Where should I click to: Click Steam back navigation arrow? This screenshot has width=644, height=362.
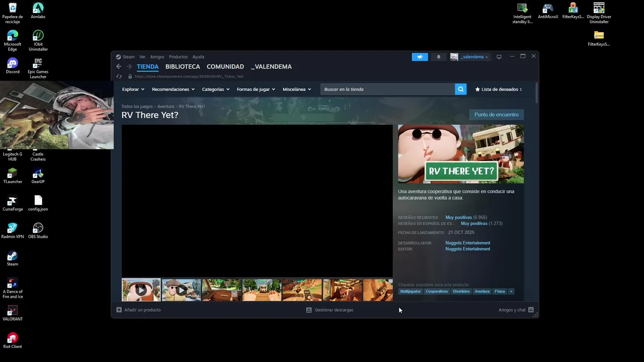tap(119, 66)
